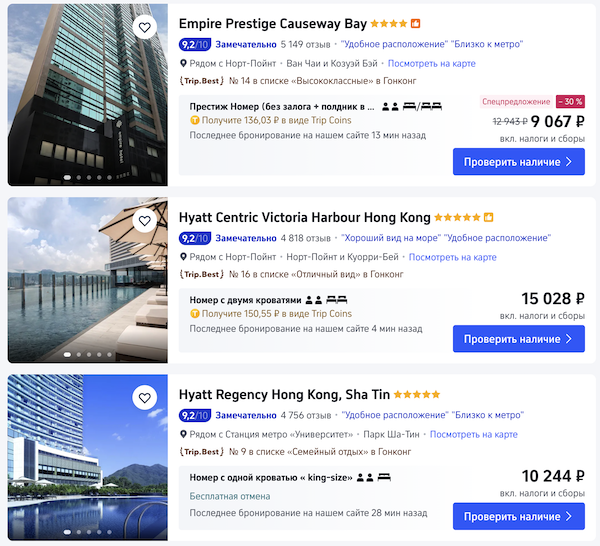Screen dimensions: 600x546
Task: Check availability for Empire Prestige at 9 067 ₽
Action: click(518, 162)
